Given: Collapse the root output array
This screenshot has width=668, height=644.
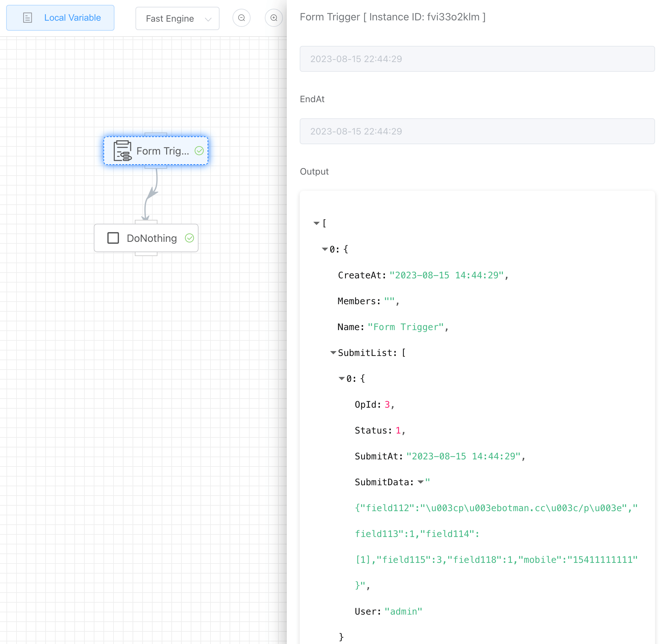Looking at the screenshot, I should pos(316,223).
